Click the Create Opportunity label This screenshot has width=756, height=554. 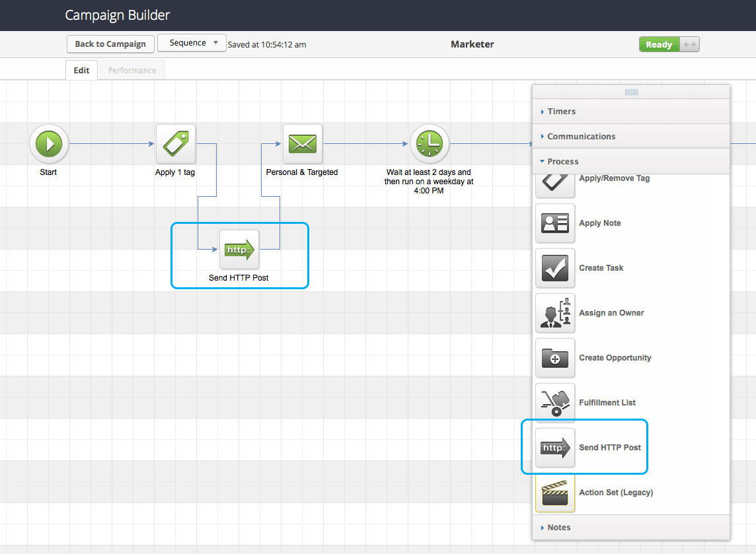(x=615, y=357)
